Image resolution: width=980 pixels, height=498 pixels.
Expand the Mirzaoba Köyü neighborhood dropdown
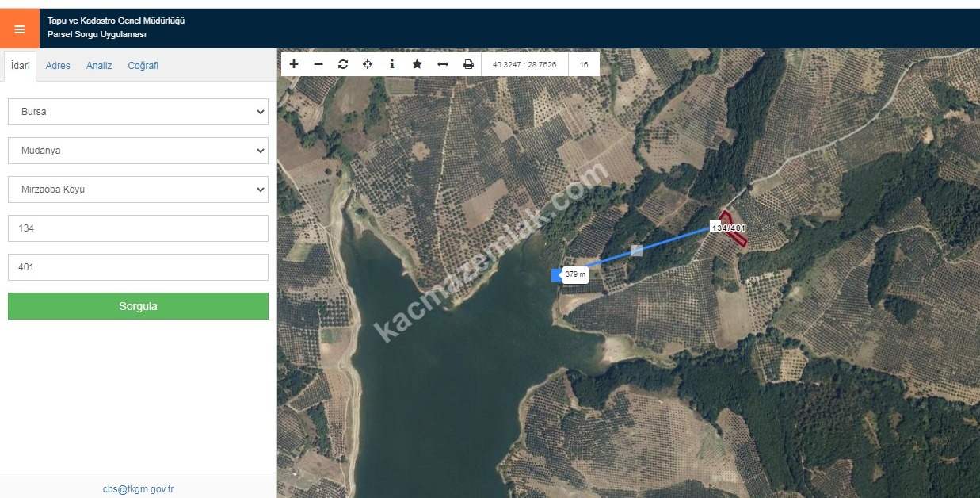click(138, 190)
